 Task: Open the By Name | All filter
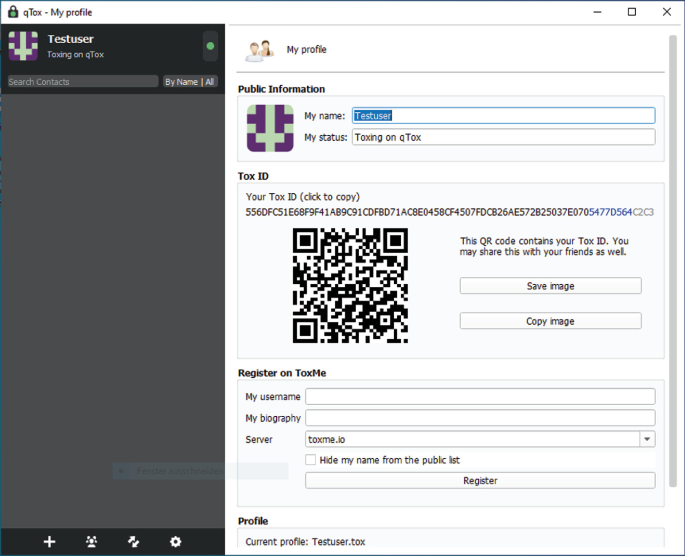190,82
